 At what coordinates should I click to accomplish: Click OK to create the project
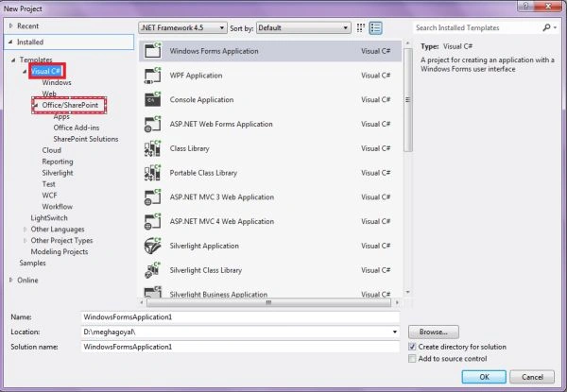tap(484, 377)
